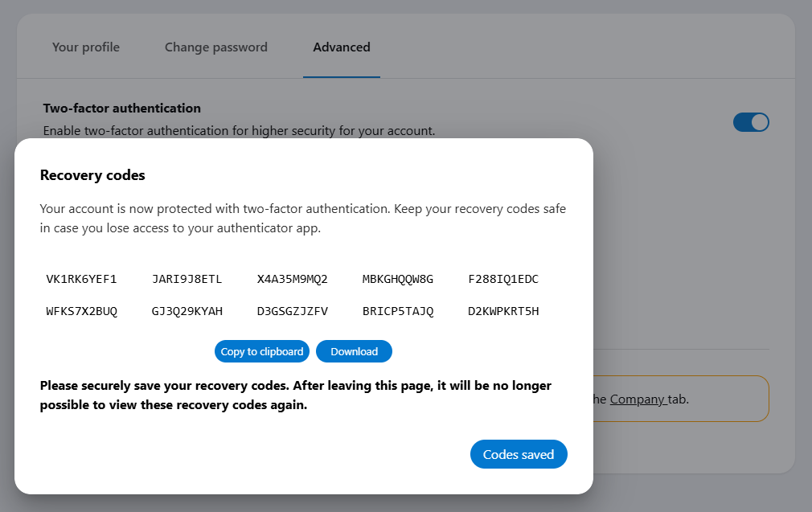Confirm with the Codes saved button
812x512 pixels.
[519, 454]
